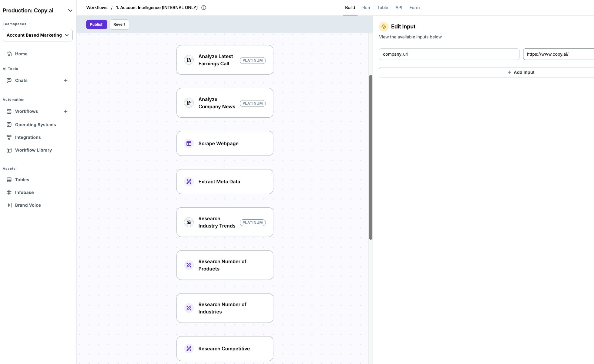
Task: Open the Account Based Marketing teamspace dropdown
Action: 38,35
